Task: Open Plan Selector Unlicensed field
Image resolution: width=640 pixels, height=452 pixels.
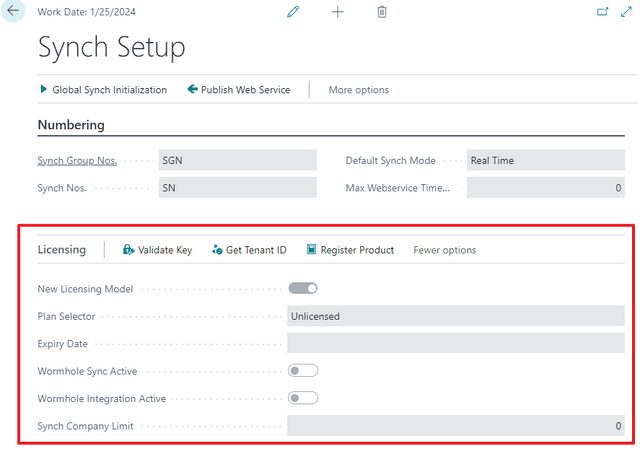Action: (456, 316)
